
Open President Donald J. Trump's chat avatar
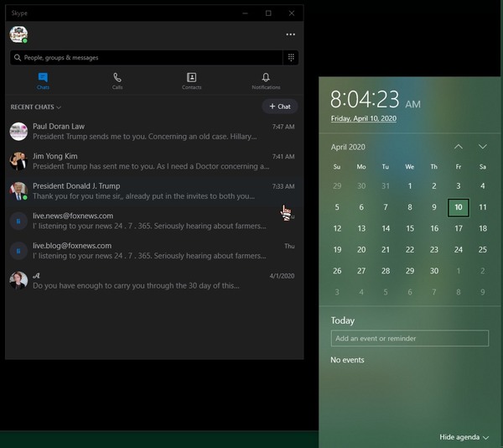click(18, 191)
